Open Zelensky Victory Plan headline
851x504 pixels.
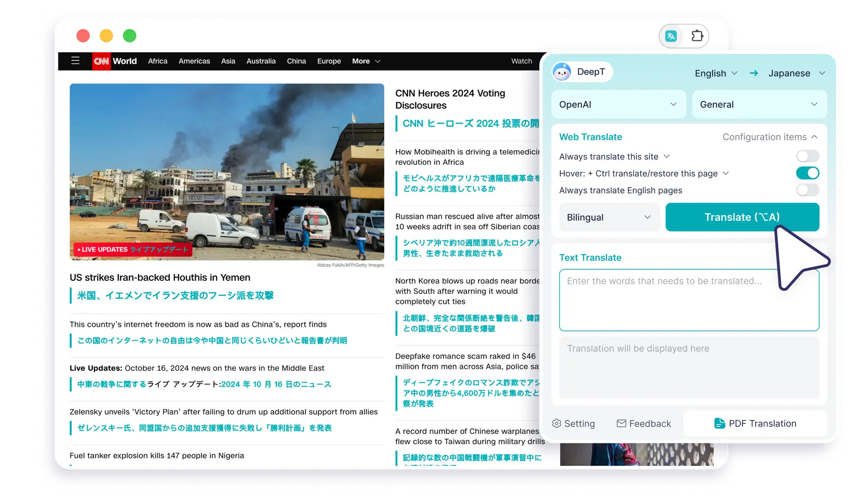(223, 412)
